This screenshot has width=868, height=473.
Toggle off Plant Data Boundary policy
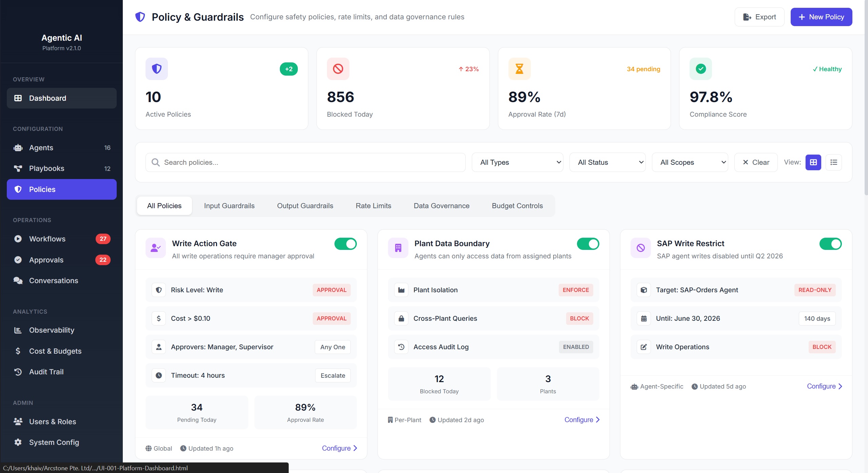pyautogui.click(x=588, y=244)
